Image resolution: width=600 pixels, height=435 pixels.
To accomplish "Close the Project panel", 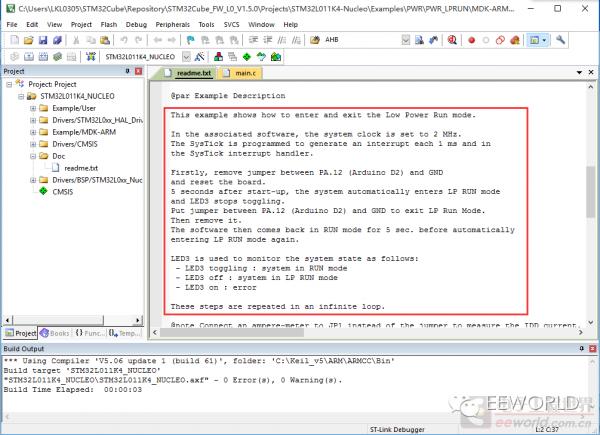I will coord(139,71).
